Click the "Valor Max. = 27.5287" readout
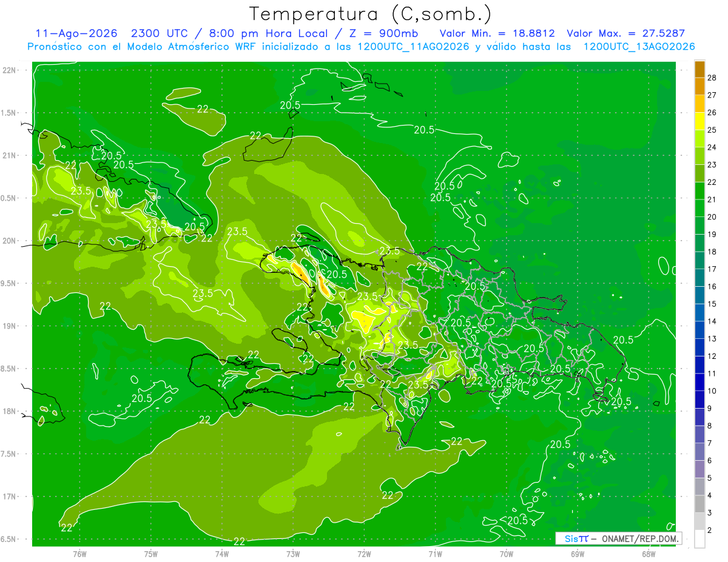The image size is (728, 562). click(x=625, y=33)
